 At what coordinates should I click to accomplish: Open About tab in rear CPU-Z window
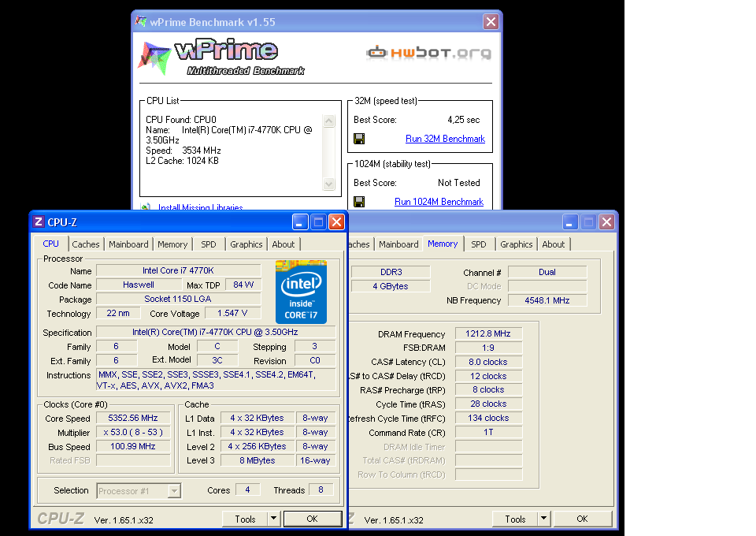point(554,244)
